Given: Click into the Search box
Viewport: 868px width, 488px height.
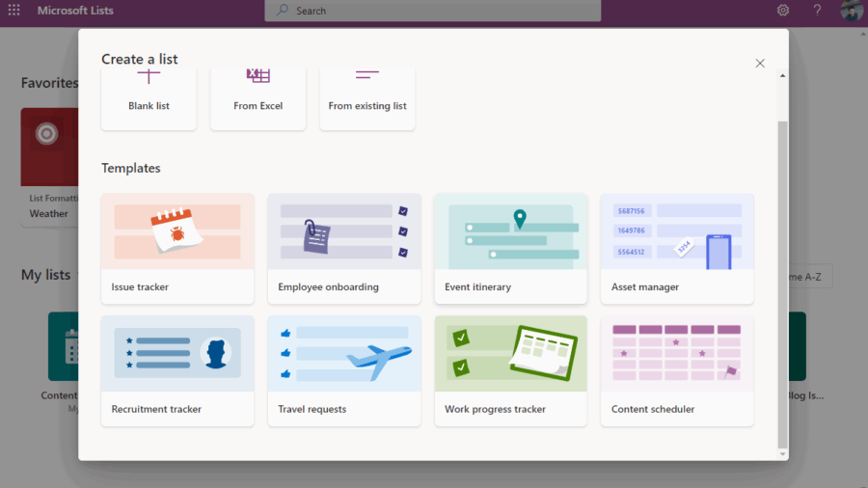Looking at the screenshot, I should (433, 11).
